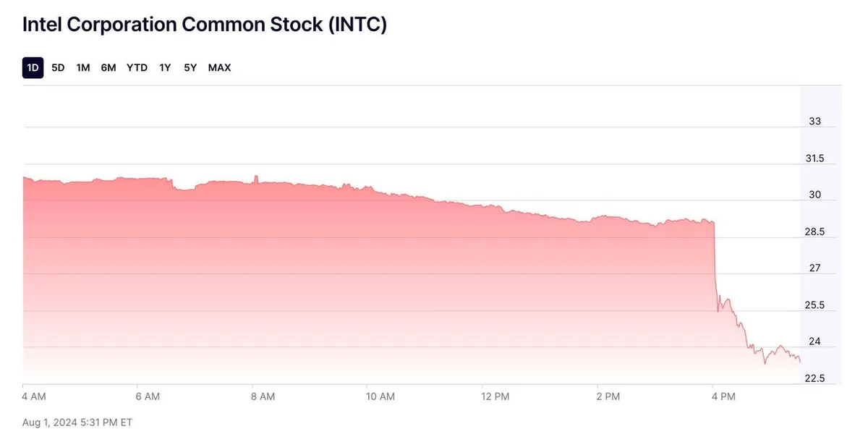
Task: Show the 1M price history
Action: [x=83, y=68]
